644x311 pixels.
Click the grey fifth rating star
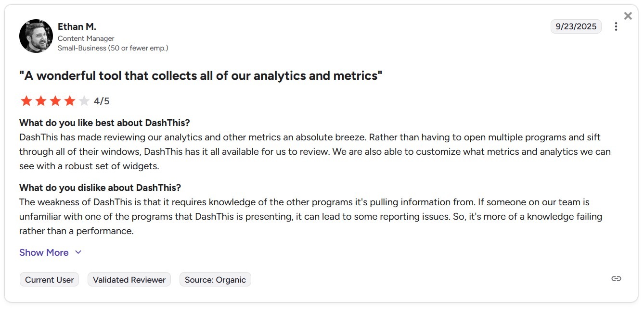click(84, 101)
